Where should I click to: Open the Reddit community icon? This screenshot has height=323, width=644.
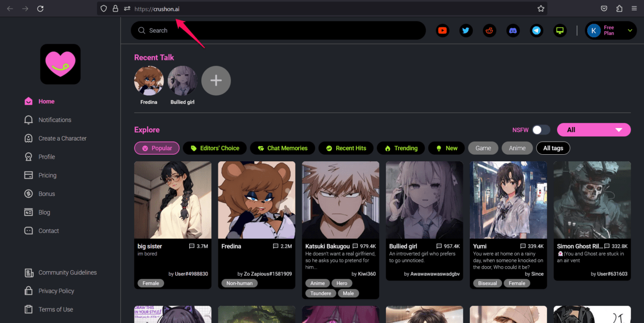[x=490, y=31]
